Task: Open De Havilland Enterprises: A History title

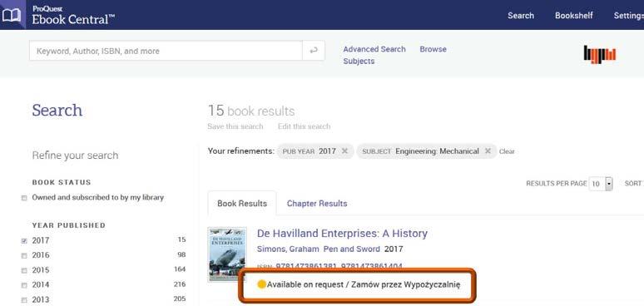Action: pyautogui.click(x=342, y=234)
